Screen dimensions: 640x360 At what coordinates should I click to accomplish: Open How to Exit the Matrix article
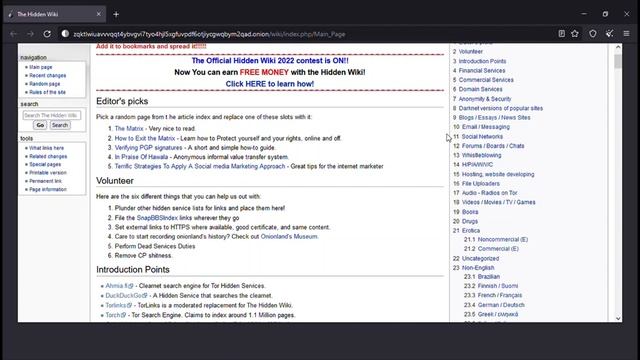[x=144, y=138]
